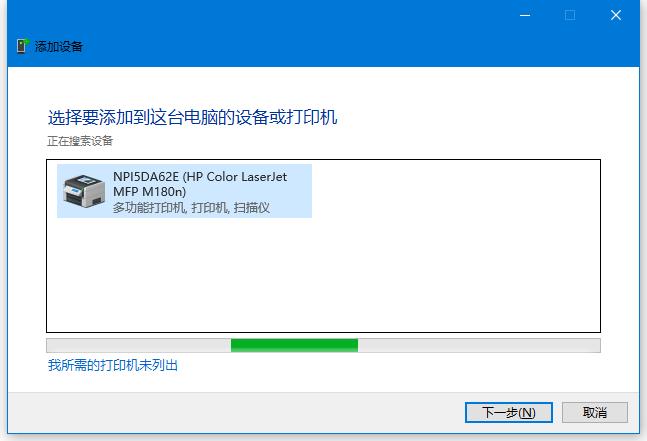Click the 取消 button
Screen dimensions: 647x441
point(595,412)
